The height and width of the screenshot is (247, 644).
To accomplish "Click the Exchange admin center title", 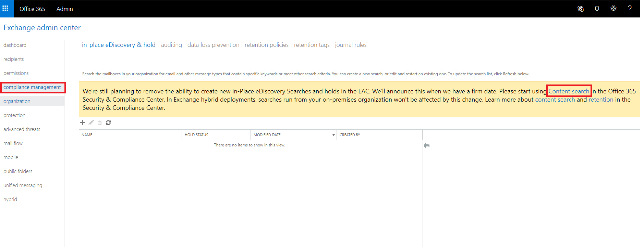I will pos(42,28).
